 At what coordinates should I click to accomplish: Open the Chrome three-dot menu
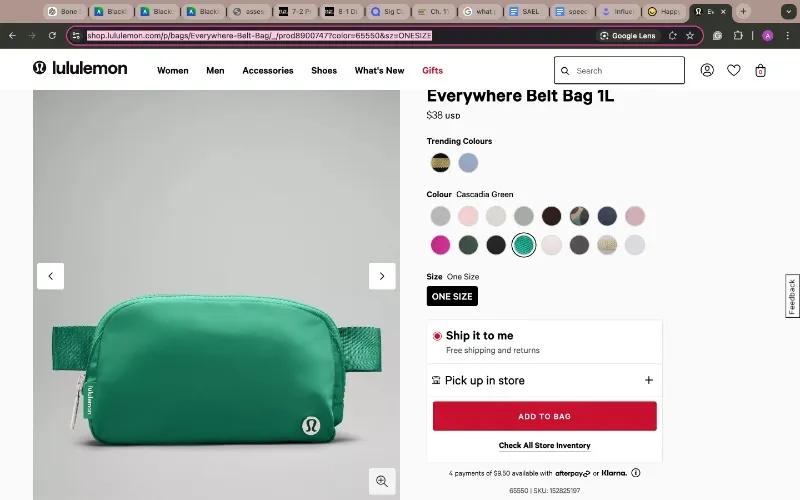click(788, 36)
